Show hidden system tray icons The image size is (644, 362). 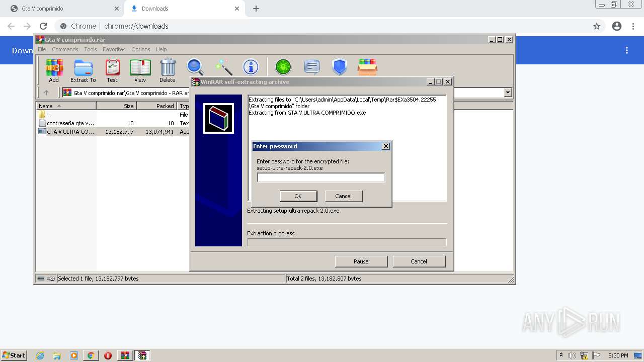(x=561, y=355)
